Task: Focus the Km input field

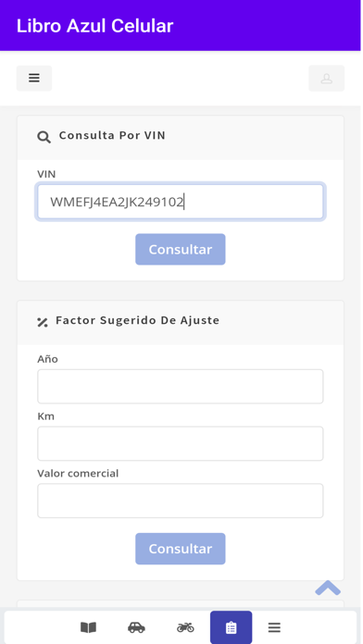Action: (181, 443)
